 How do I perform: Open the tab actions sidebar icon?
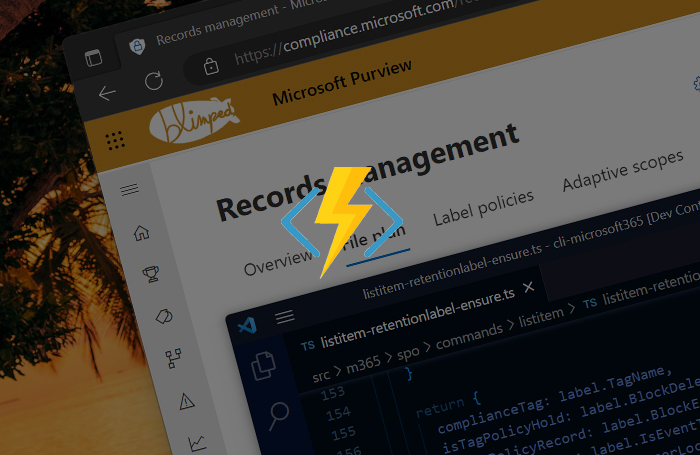[x=94, y=58]
